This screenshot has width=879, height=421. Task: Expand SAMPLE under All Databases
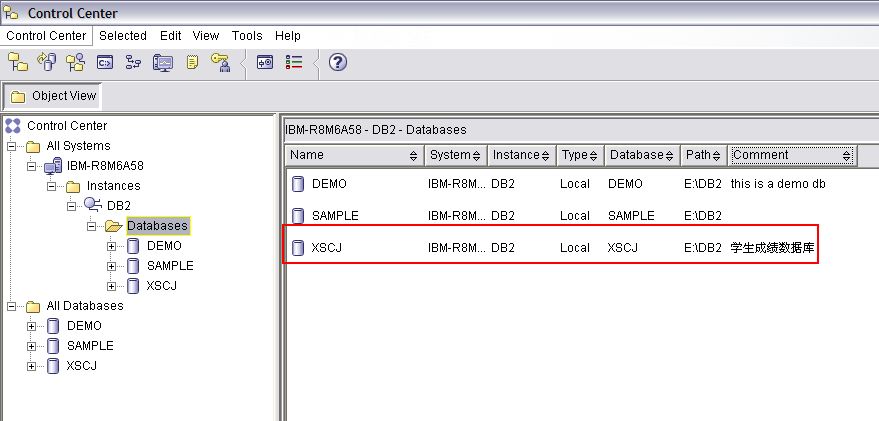pos(31,346)
